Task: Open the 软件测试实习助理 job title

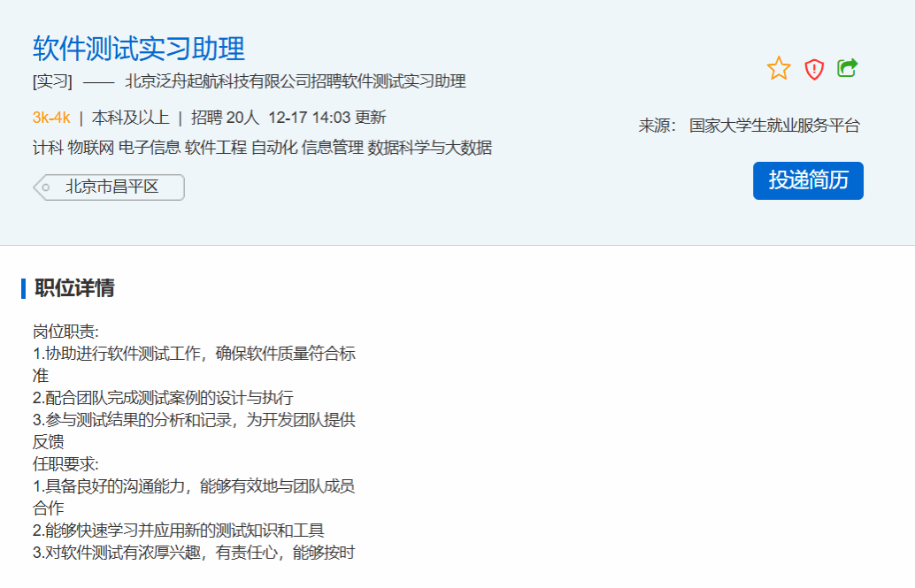Action: 138,48
